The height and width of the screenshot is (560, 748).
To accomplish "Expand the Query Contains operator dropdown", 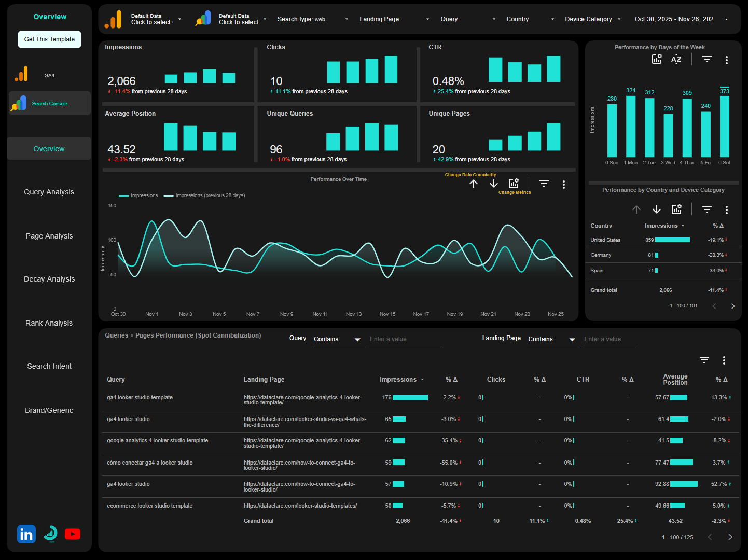I will click(338, 339).
